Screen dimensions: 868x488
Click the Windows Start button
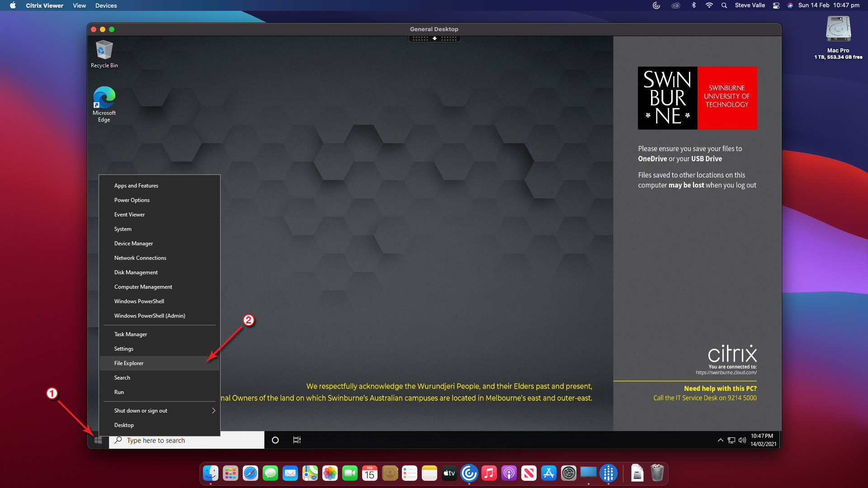pos(98,440)
